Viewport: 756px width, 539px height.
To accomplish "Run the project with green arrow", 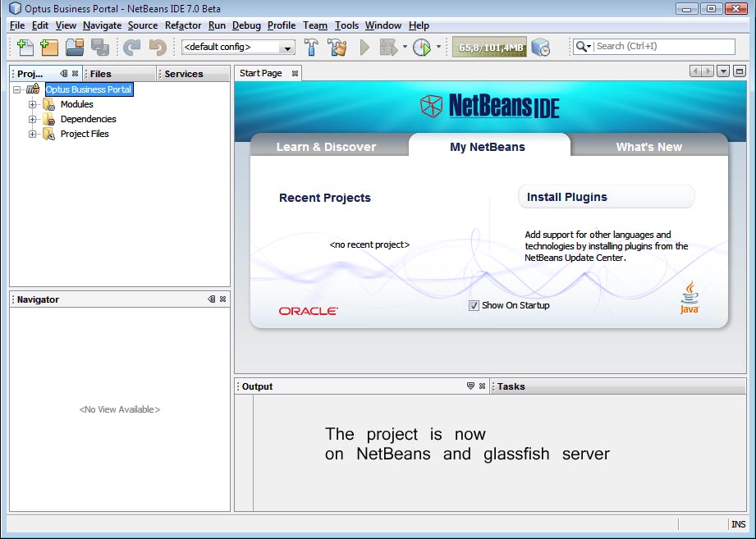I will [365, 48].
